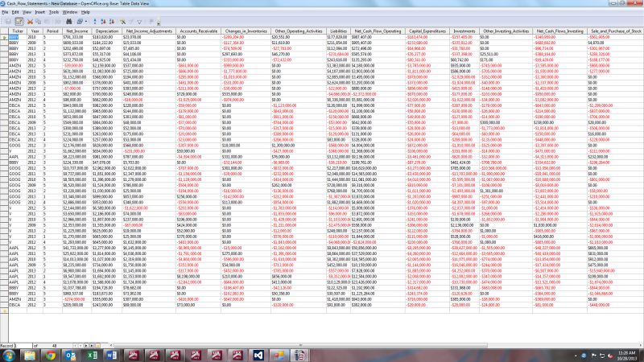Image resolution: width=644 pixels, height=362 pixels.
Task: Open Word from the taskbar
Action: 112,356
